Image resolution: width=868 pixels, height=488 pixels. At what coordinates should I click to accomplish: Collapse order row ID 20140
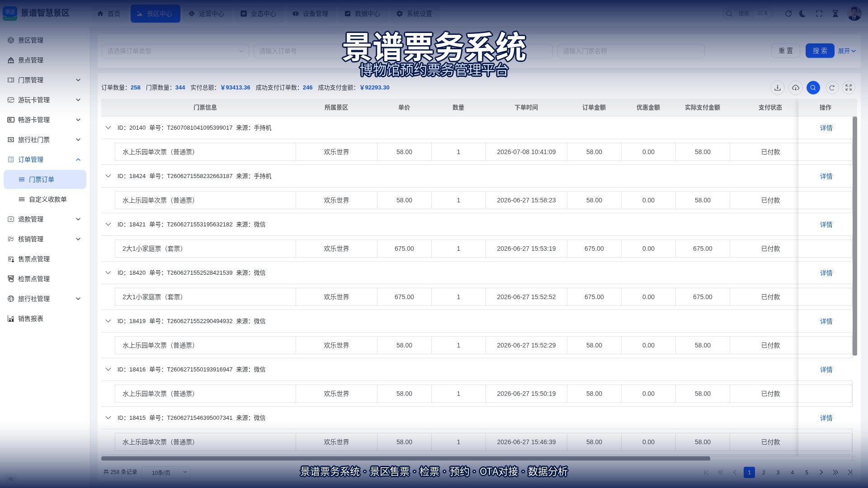tap(108, 128)
